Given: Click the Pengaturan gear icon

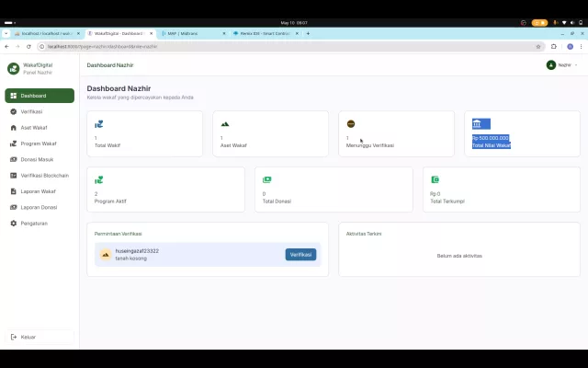Looking at the screenshot, I should click(14, 223).
